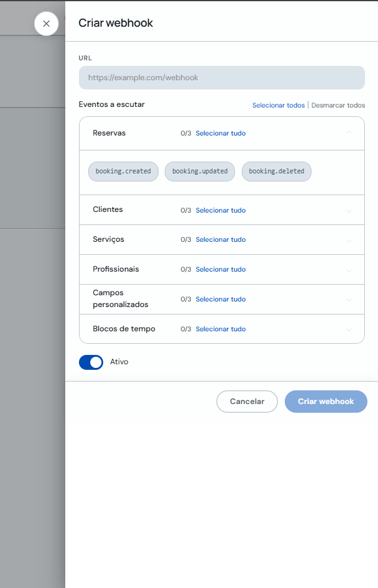The width and height of the screenshot is (378, 588).
Task: Expand the Clientes section chevron
Action: [349, 211]
